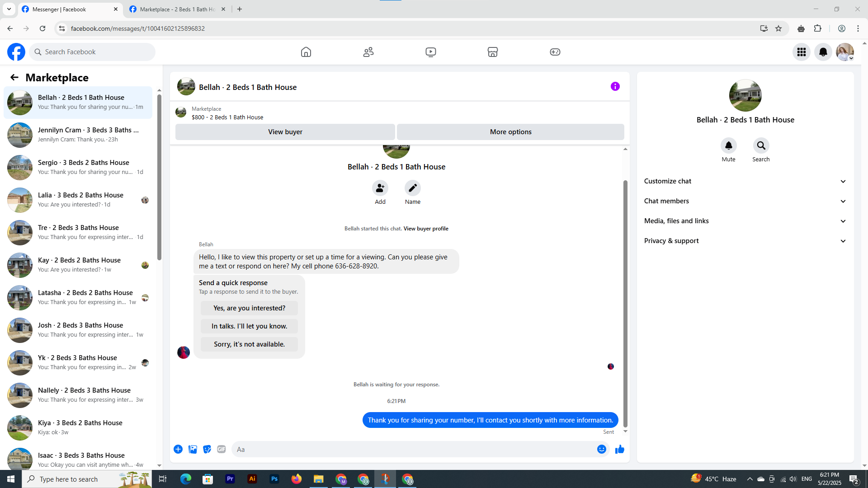Image resolution: width=868 pixels, height=488 pixels.
Task: Add people to the chat
Action: (380, 188)
